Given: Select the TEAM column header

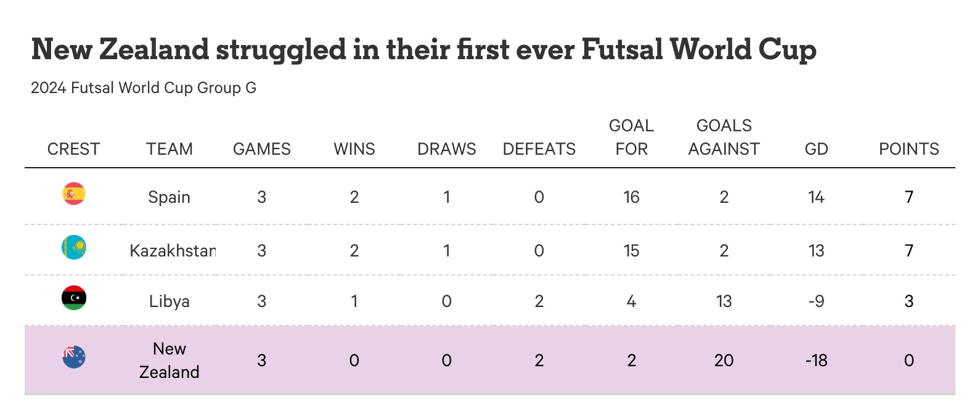Looking at the screenshot, I should (169, 149).
